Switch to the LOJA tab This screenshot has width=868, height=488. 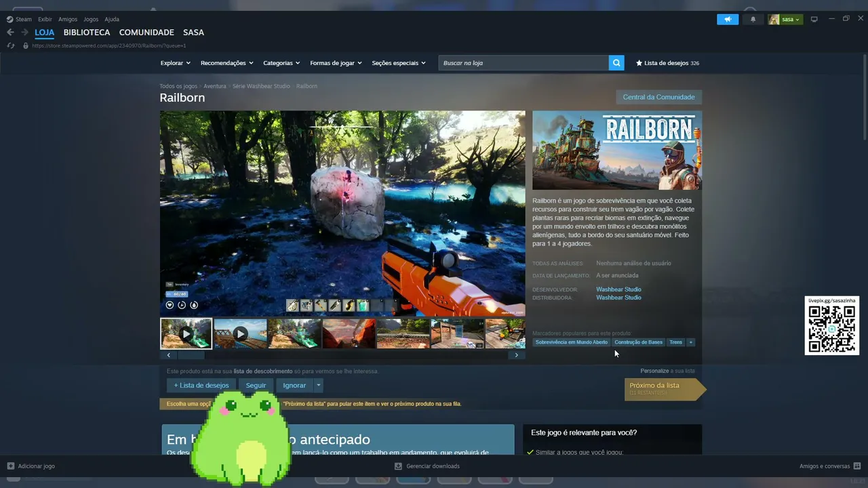(x=45, y=33)
